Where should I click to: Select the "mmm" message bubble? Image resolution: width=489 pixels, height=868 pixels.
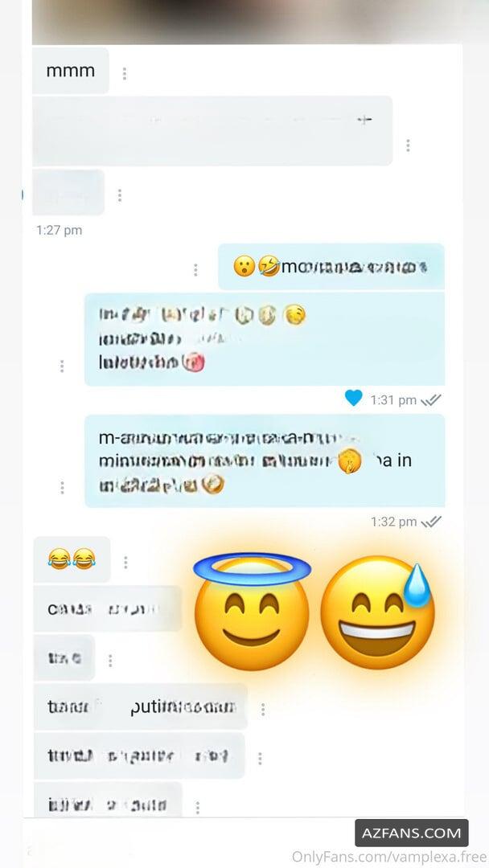pos(70,71)
